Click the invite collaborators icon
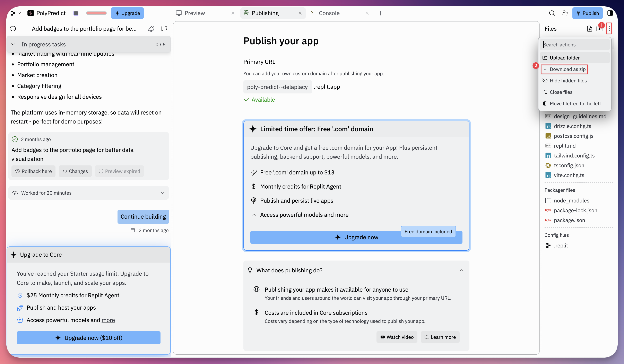The image size is (624, 364). click(x=565, y=13)
